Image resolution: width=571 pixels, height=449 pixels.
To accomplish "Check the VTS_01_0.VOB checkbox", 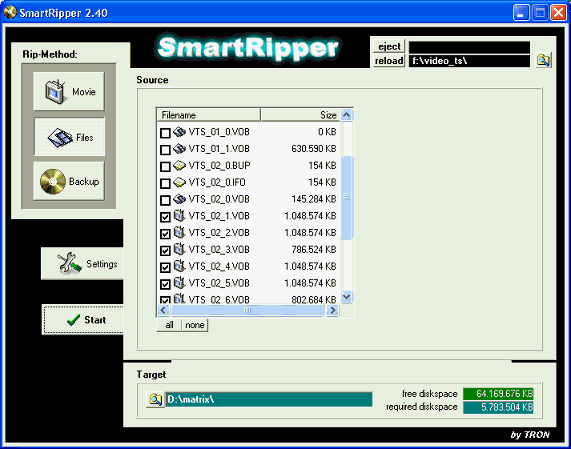I will coord(165,133).
